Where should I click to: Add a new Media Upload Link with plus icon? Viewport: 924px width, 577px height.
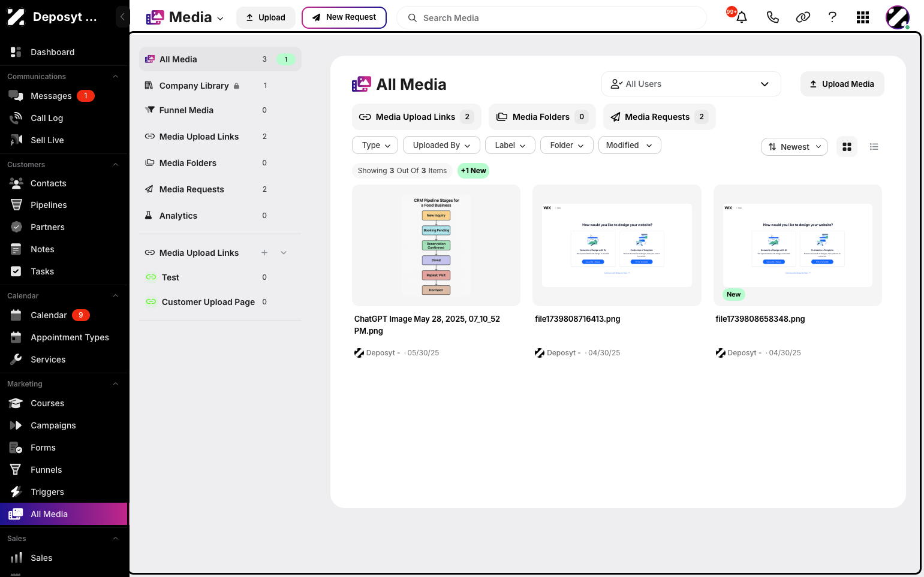click(264, 253)
